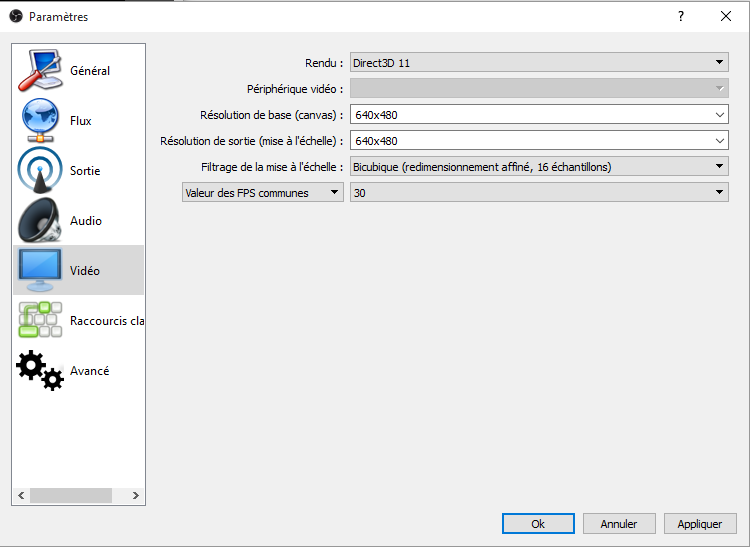The height and width of the screenshot is (547, 750).
Task: Open the Raccourcis clavier keyboard icon
Action: pyautogui.click(x=40, y=320)
